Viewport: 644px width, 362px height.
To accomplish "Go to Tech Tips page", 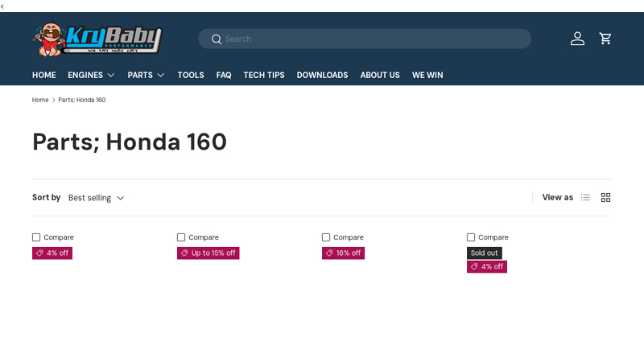I will click(263, 75).
